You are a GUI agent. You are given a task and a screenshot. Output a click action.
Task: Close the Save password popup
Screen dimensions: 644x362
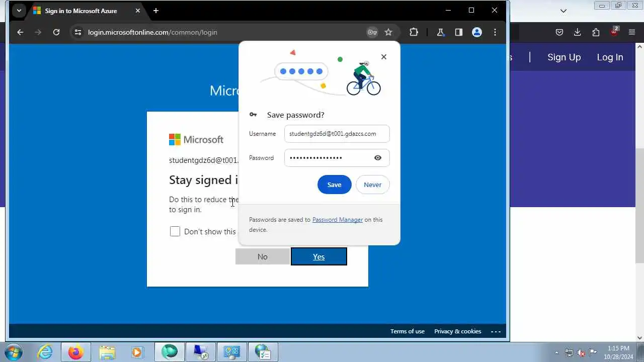point(384,57)
